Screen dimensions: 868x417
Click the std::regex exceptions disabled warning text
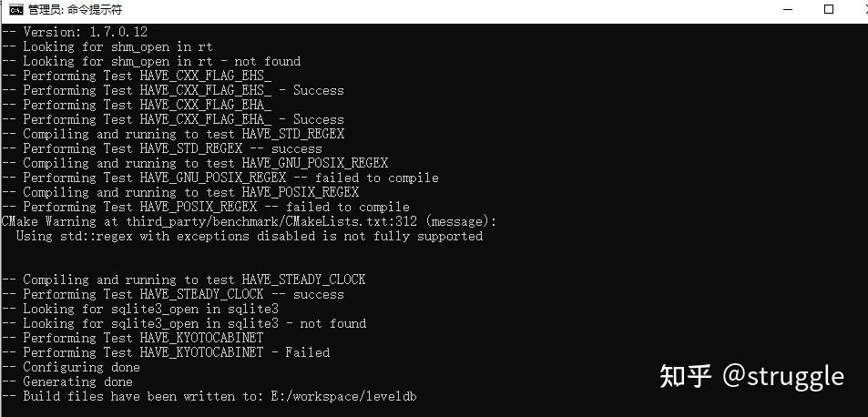(x=250, y=236)
